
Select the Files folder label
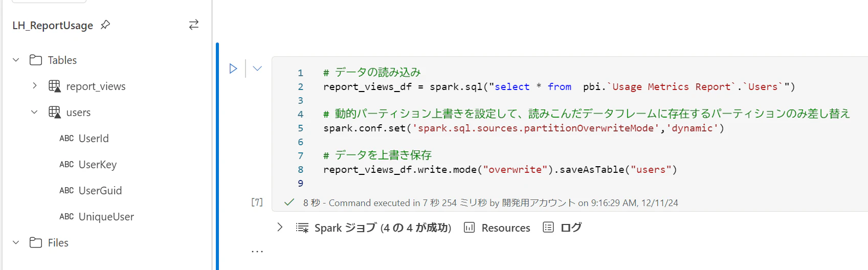(58, 243)
